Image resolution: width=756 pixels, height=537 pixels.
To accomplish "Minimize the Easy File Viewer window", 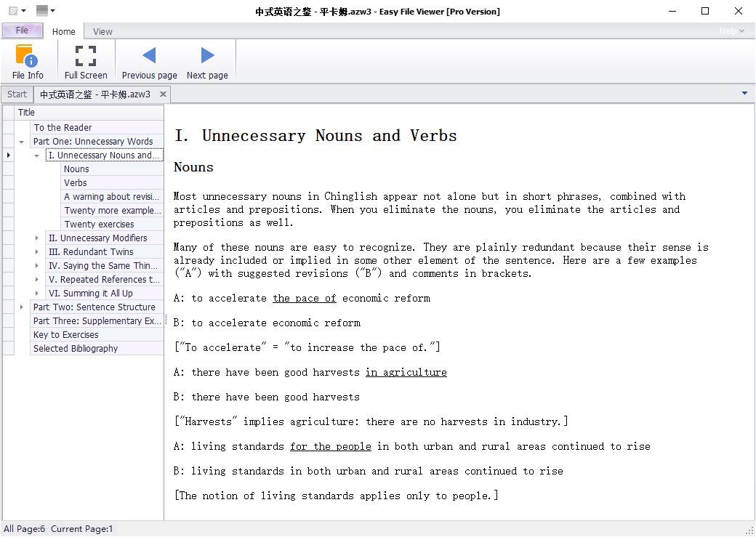I will [x=672, y=11].
